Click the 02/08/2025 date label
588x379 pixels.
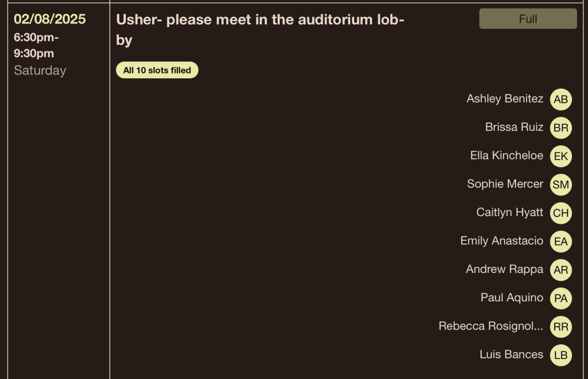50,19
